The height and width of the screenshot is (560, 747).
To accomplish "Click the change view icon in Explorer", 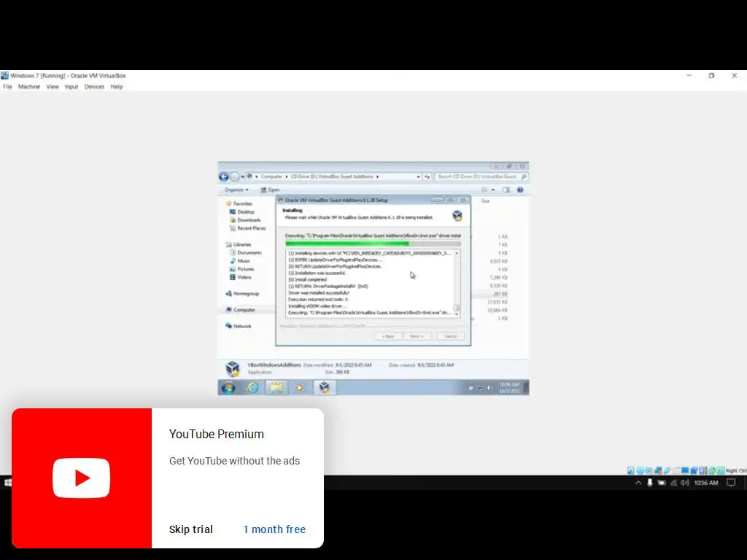I will click(484, 190).
